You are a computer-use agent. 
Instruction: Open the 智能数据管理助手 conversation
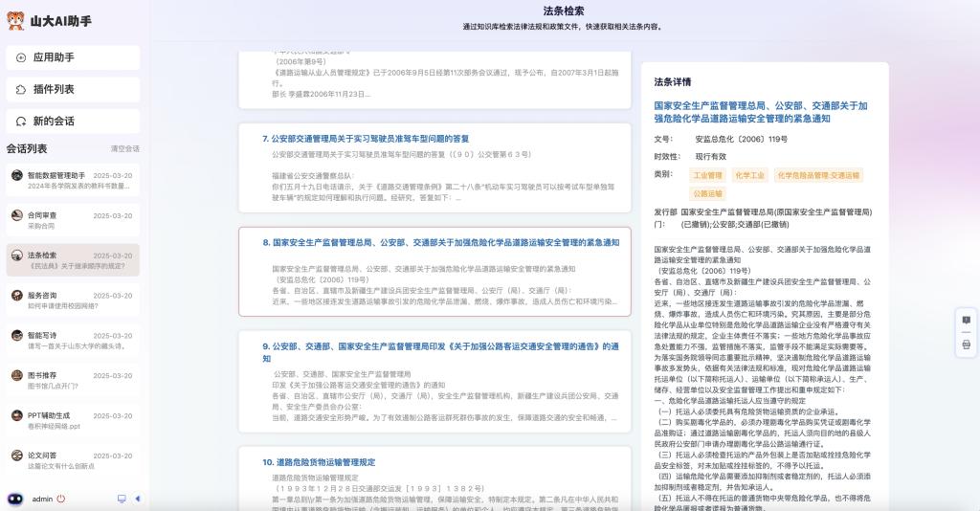73,180
